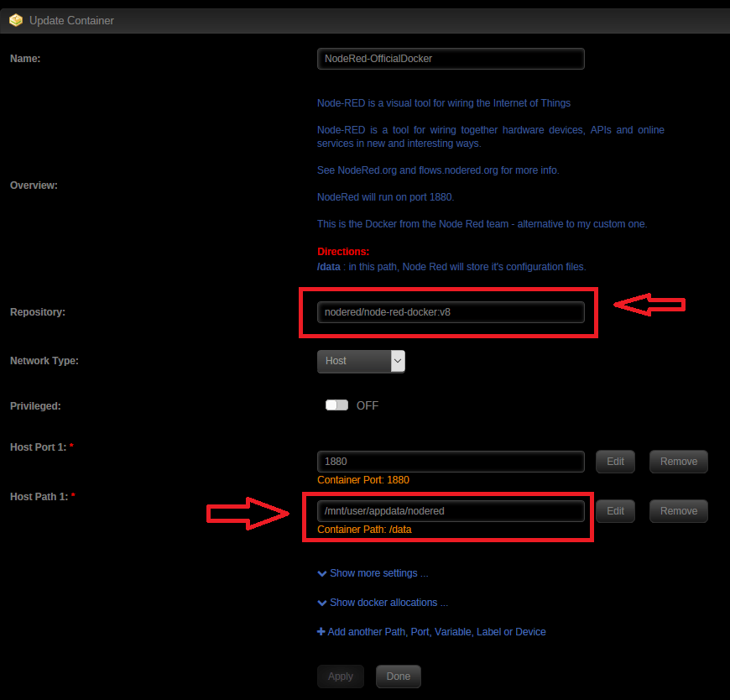
Task: Click the Name: label
Action: 25,59
